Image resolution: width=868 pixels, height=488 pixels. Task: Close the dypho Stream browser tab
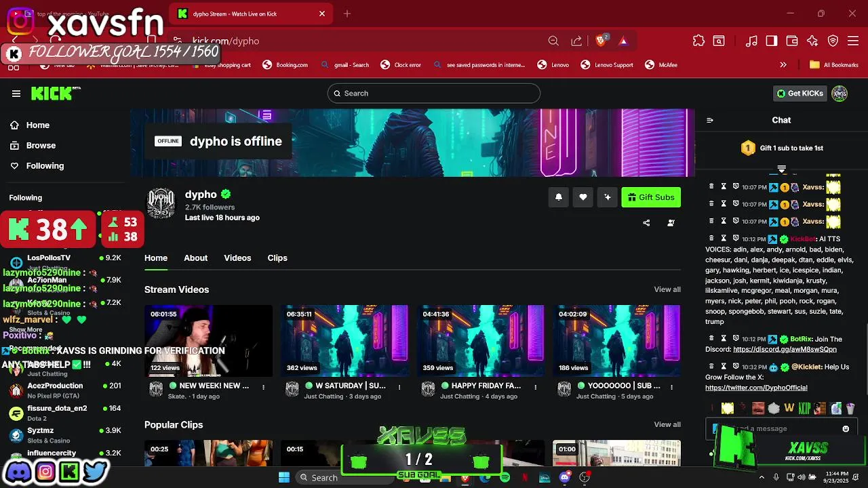click(322, 14)
